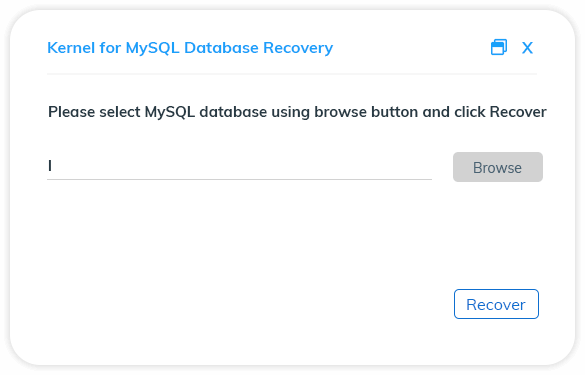Choose a MySQL database file with Browse
Image resolution: width=585 pixels, height=375 pixels.
[498, 167]
